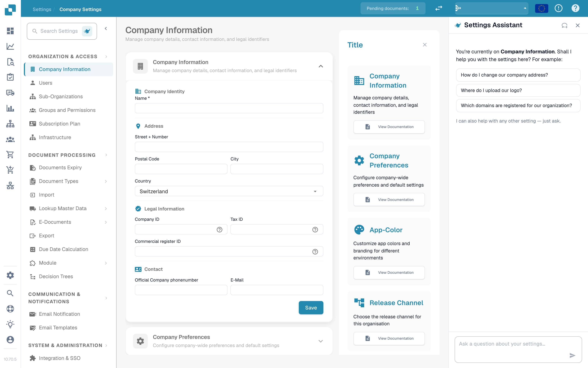
Task: Click the Tax ID help tooltip icon
Action: coord(315,229)
